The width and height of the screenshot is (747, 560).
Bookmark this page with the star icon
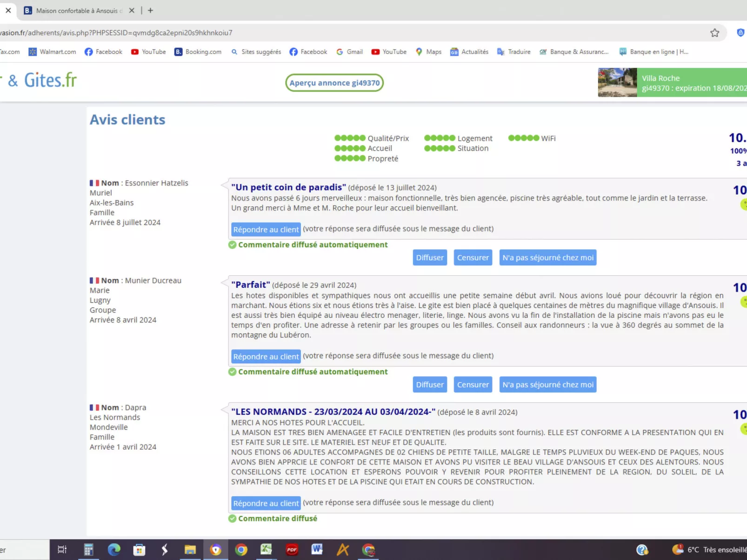click(x=714, y=33)
